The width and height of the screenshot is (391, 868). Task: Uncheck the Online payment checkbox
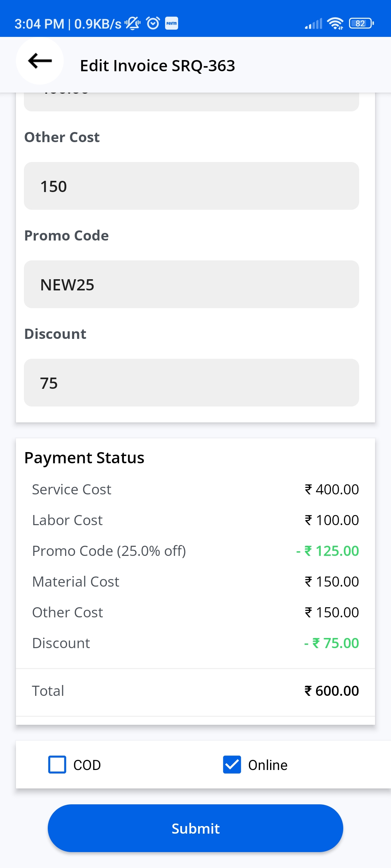pyautogui.click(x=232, y=765)
